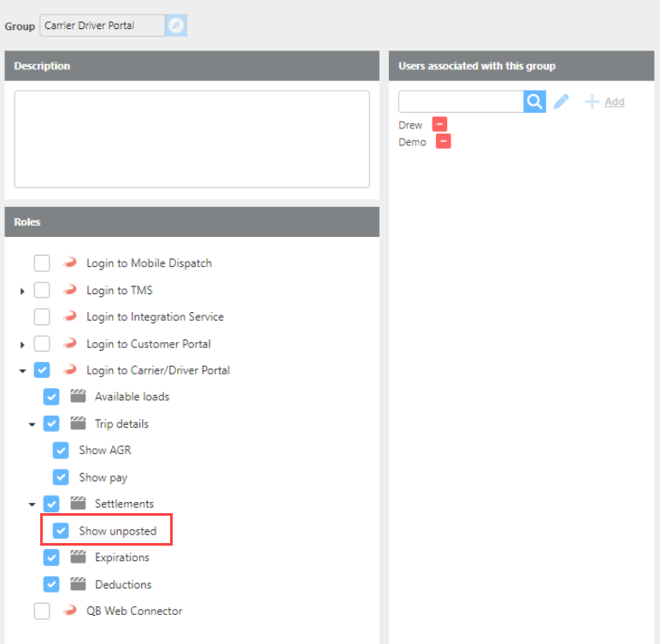The image size is (660, 644).
Task: Click the Login to Mobile Dispatch swirl icon
Action: (x=70, y=263)
